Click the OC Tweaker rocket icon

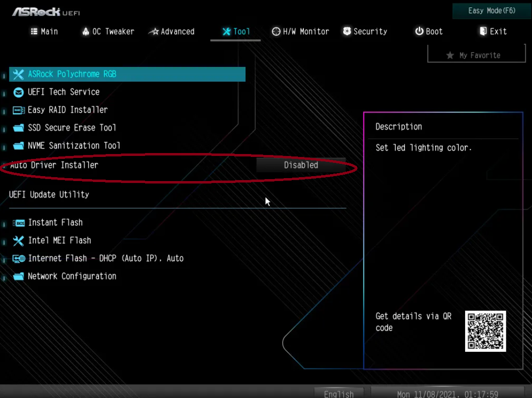tap(86, 31)
